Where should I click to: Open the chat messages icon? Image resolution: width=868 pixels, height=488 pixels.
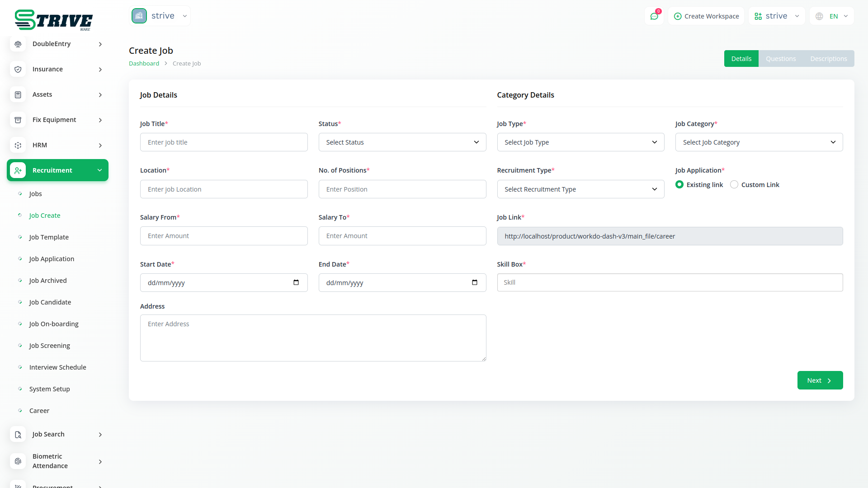654,16
